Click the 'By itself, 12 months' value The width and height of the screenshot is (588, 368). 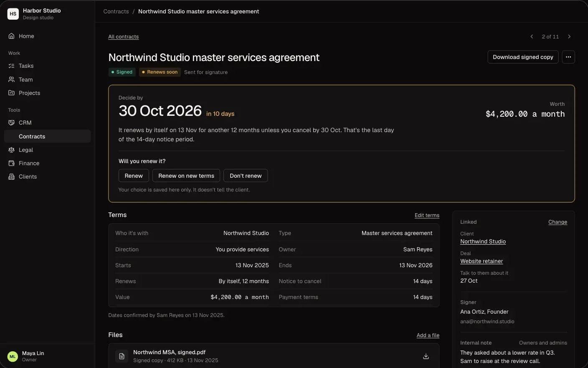tap(244, 281)
